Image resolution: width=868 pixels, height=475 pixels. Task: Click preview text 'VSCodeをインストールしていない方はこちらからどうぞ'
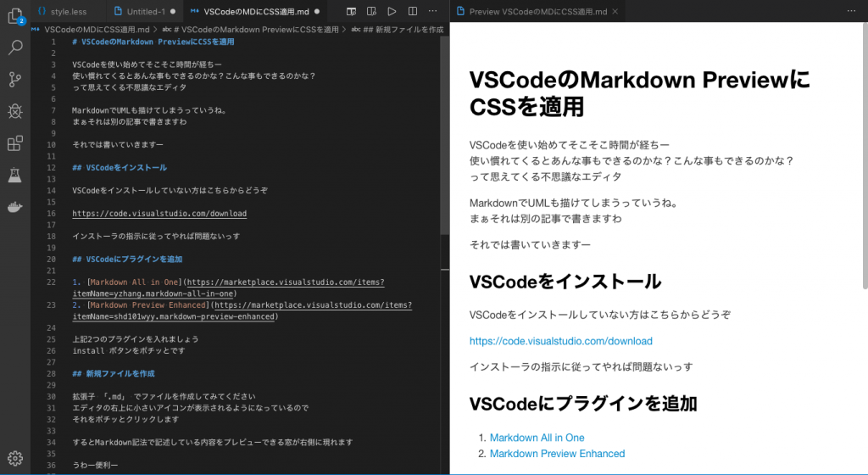pyautogui.click(x=599, y=315)
